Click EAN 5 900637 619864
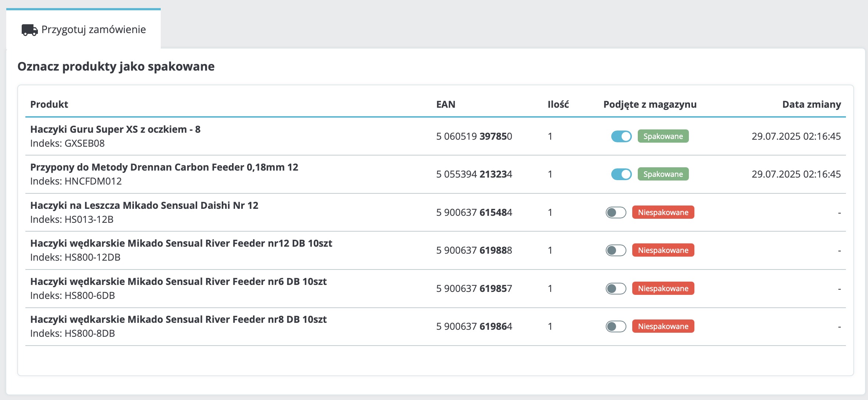The height and width of the screenshot is (400, 868). (x=474, y=326)
